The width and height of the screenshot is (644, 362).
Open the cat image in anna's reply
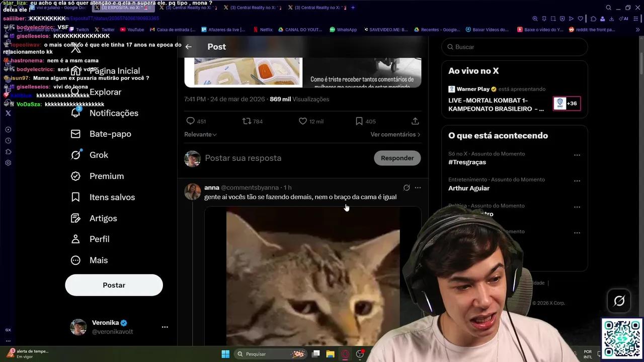(x=312, y=277)
